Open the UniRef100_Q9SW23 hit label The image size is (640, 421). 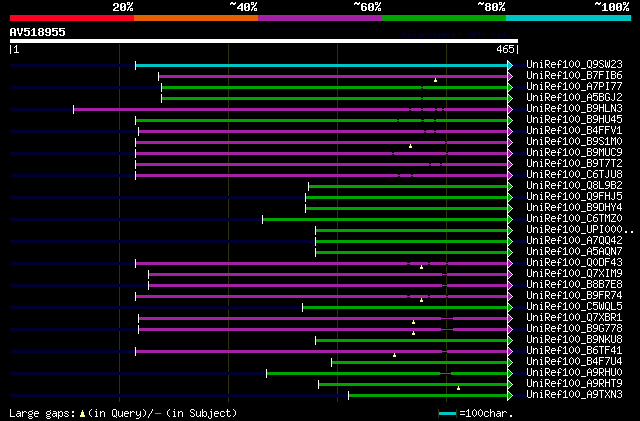coord(574,65)
